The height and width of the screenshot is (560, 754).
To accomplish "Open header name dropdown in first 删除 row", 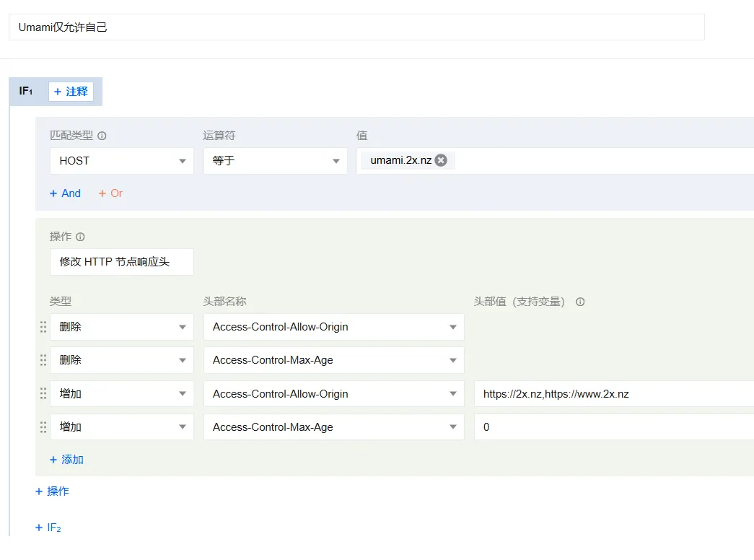I will tap(333, 327).
